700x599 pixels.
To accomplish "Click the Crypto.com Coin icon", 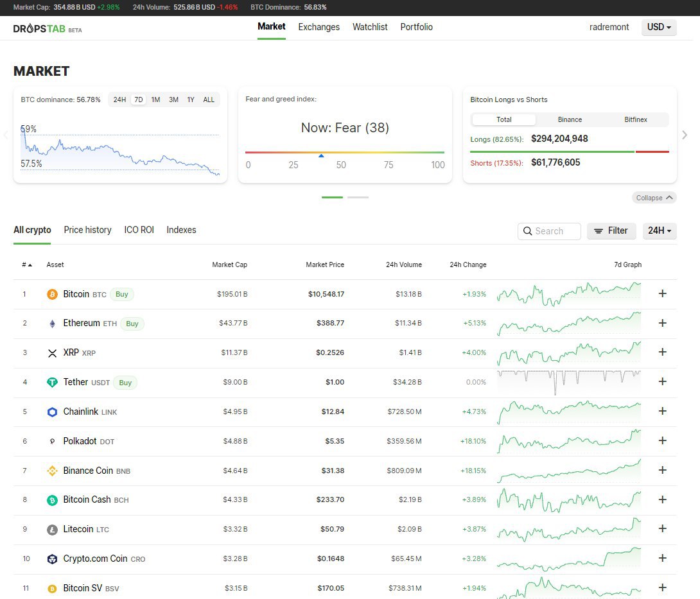I will click(x=52, y=559).
